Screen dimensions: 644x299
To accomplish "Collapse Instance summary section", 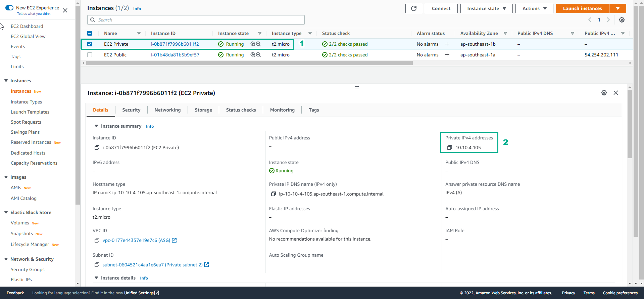I will [x=96, y=126].
